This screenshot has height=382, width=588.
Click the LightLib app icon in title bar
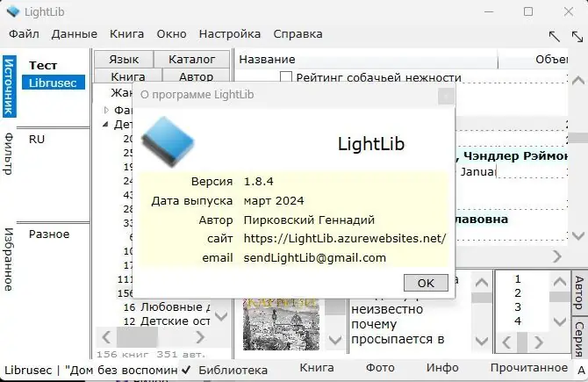(13, 11)
